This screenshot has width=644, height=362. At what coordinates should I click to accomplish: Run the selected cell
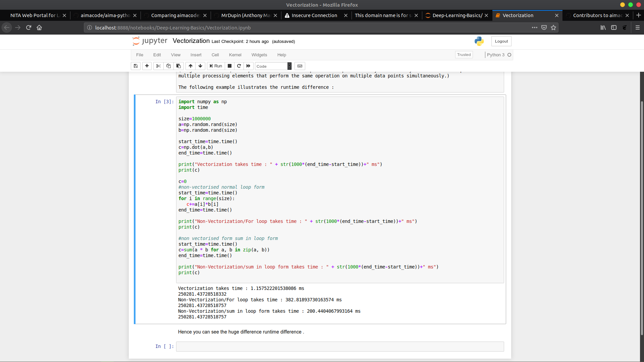(216, 66)
